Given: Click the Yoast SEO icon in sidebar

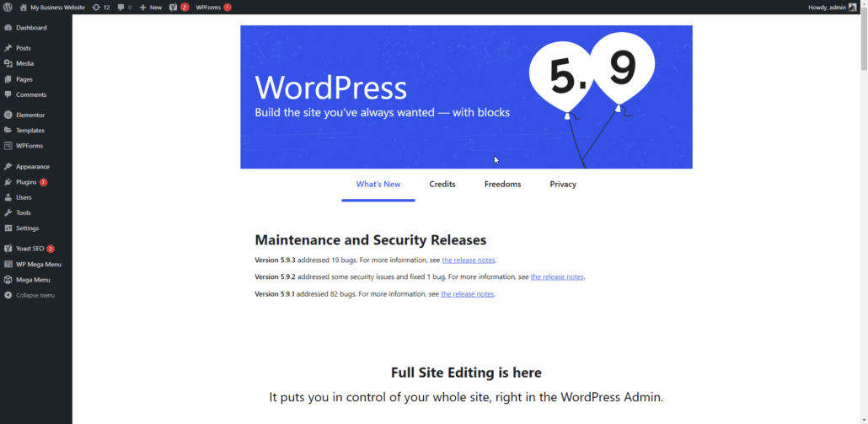Looking at the screenshot, I should click(8, 249).
